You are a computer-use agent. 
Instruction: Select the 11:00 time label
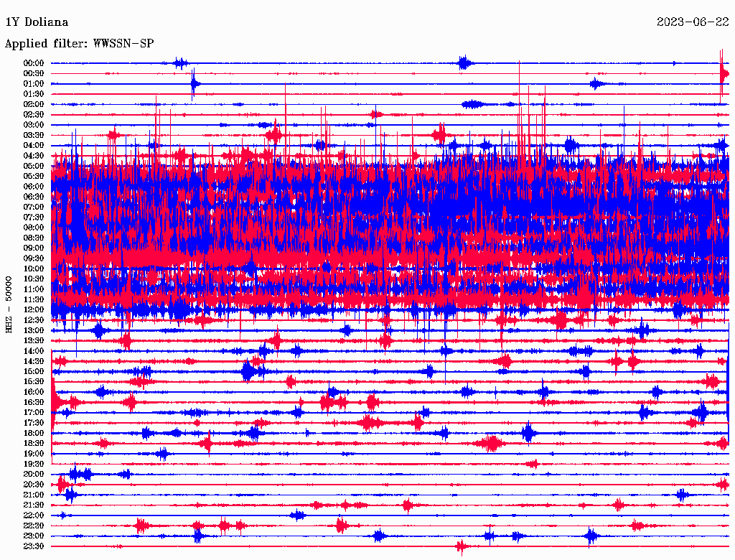[x=34, y=289]
